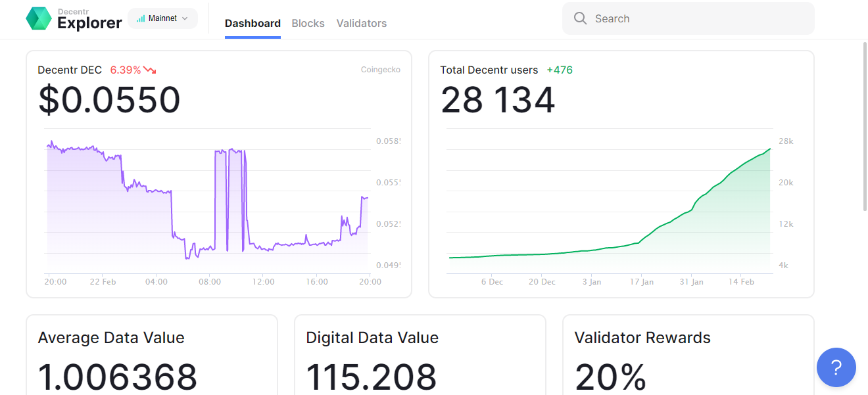Open the Digital Data Value card
Viewport: 868px width, 395px height.
click(x=420, y=355)
